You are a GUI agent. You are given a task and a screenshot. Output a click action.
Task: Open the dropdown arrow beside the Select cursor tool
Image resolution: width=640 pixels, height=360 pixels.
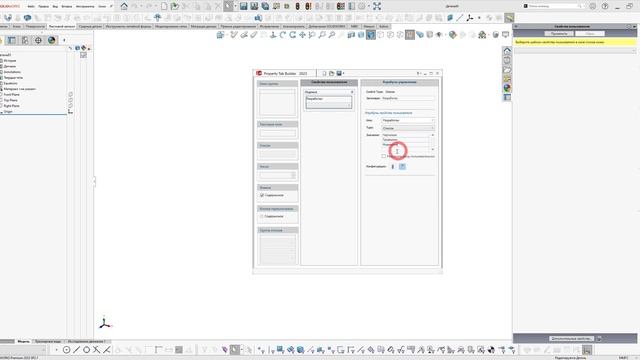[235, 6]
